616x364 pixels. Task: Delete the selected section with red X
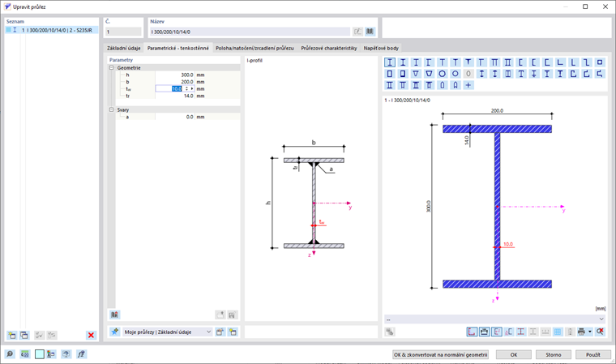pos(91,335)
